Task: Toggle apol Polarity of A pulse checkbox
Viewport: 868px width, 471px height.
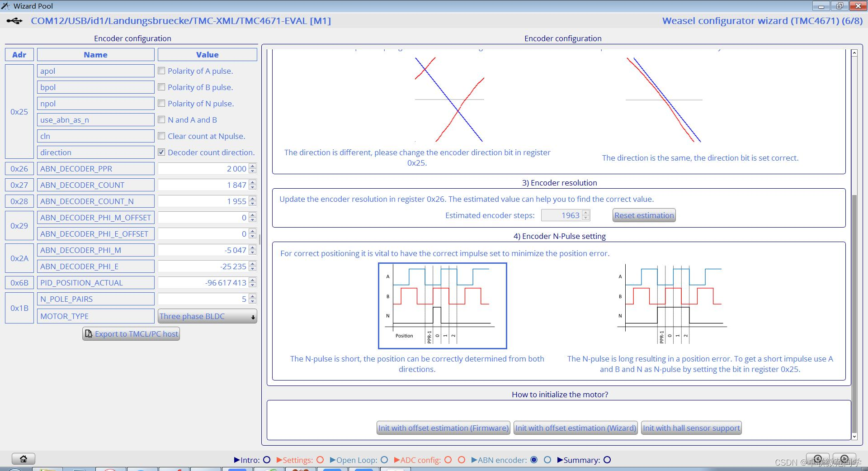Action: click(161, 71)
